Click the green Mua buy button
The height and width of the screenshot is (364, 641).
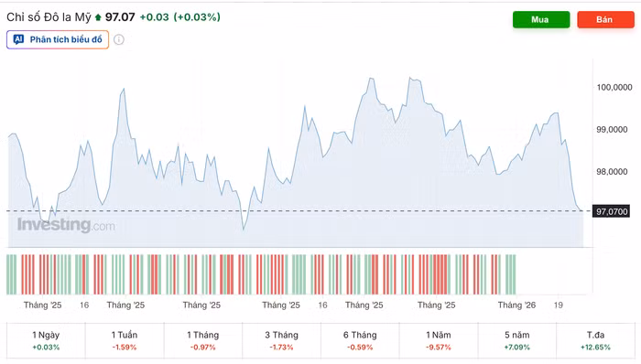point(541,19)
